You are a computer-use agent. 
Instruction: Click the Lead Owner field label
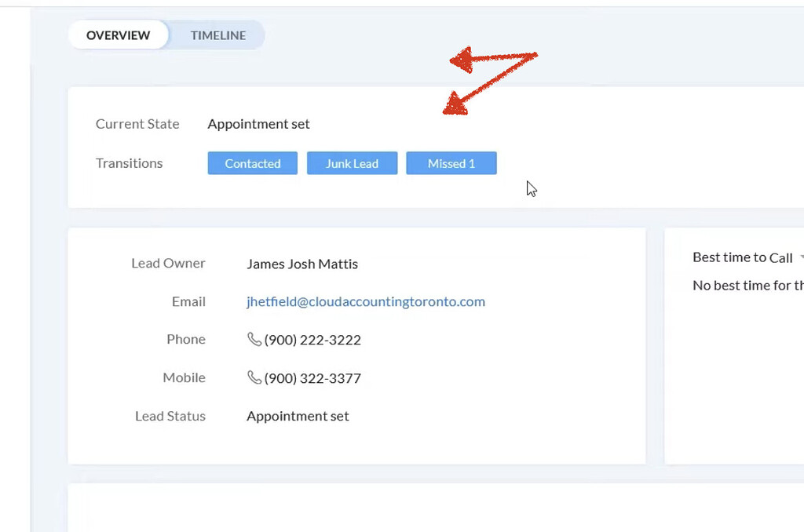click(x=168, y=264)
